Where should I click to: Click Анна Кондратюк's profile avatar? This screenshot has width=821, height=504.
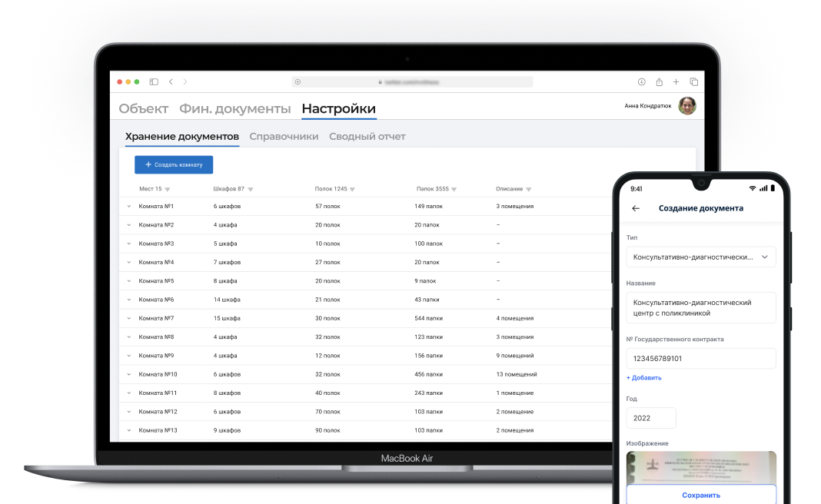coord(687,106)
